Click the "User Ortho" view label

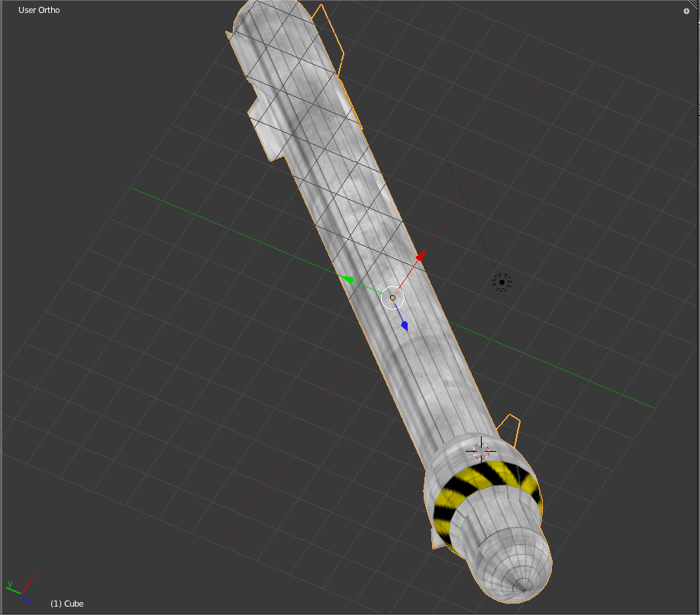point(39,10)
